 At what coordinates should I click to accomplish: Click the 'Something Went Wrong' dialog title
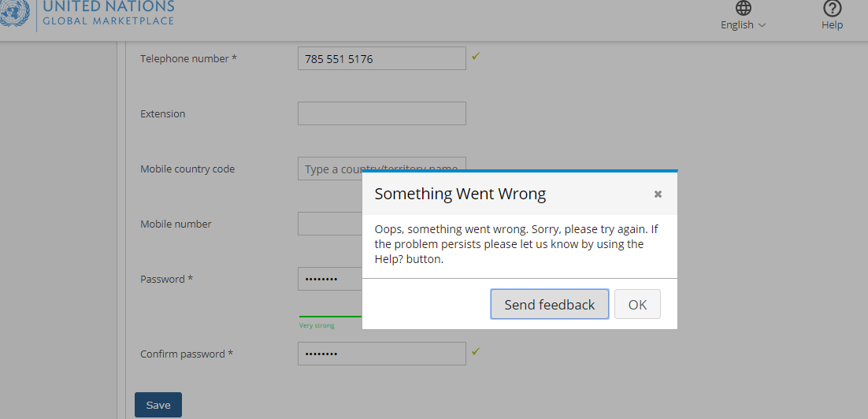(x=460, y=194)
